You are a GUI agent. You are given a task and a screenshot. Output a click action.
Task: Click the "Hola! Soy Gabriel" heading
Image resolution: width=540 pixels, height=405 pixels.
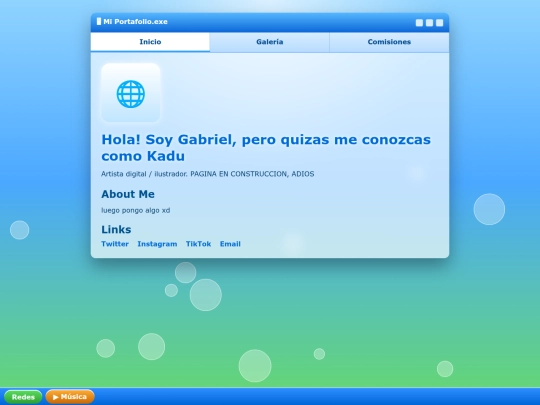point(266,147)
